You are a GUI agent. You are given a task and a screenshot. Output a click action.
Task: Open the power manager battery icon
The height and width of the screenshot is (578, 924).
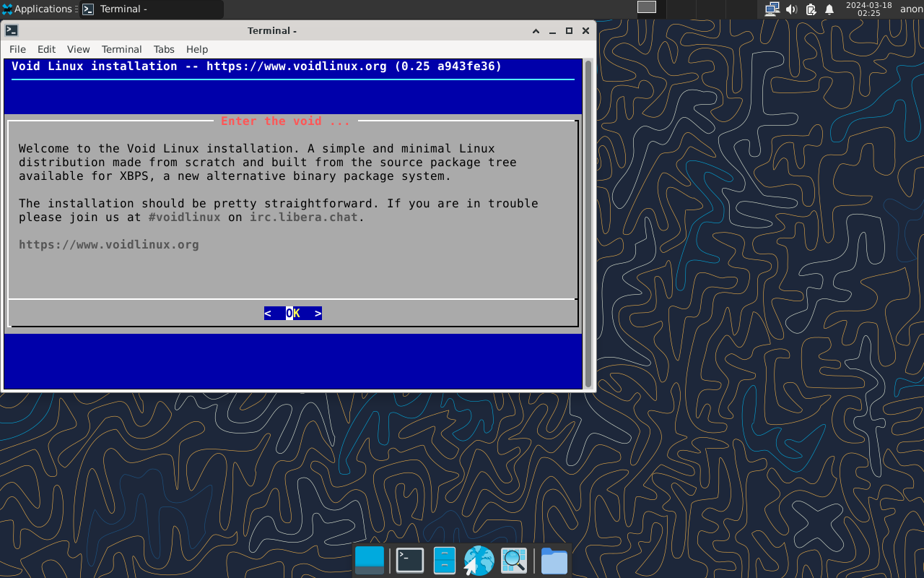pyautogui.click(x=811, y=9)
